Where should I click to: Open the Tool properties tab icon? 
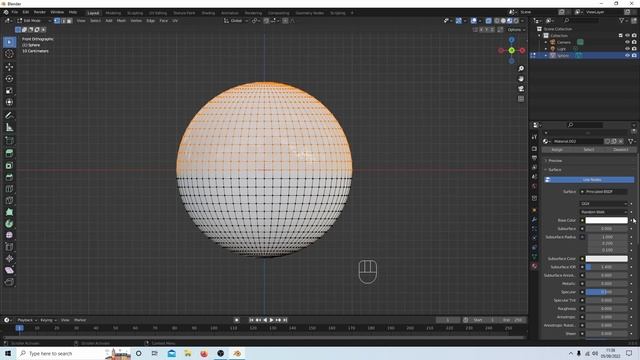click(x=534, y=137)
